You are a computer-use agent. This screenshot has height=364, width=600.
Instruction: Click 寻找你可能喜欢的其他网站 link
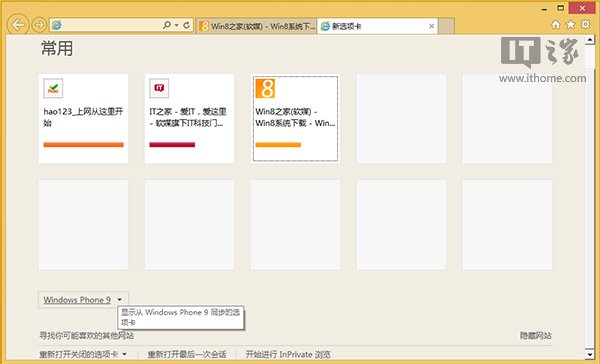(x=86, y=336)
